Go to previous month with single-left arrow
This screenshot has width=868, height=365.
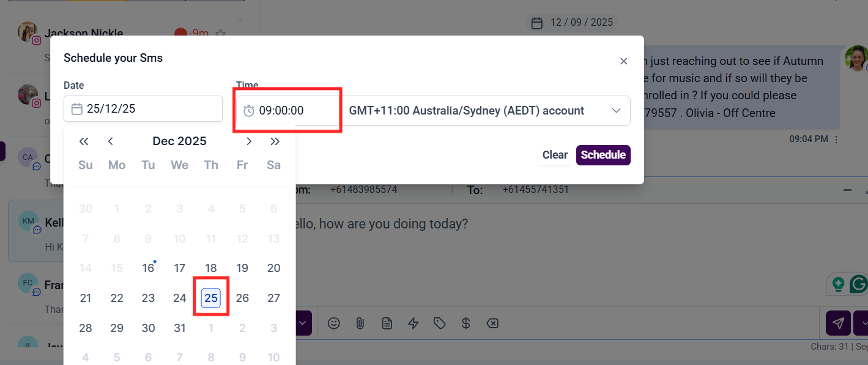click(x=111, y=141)
